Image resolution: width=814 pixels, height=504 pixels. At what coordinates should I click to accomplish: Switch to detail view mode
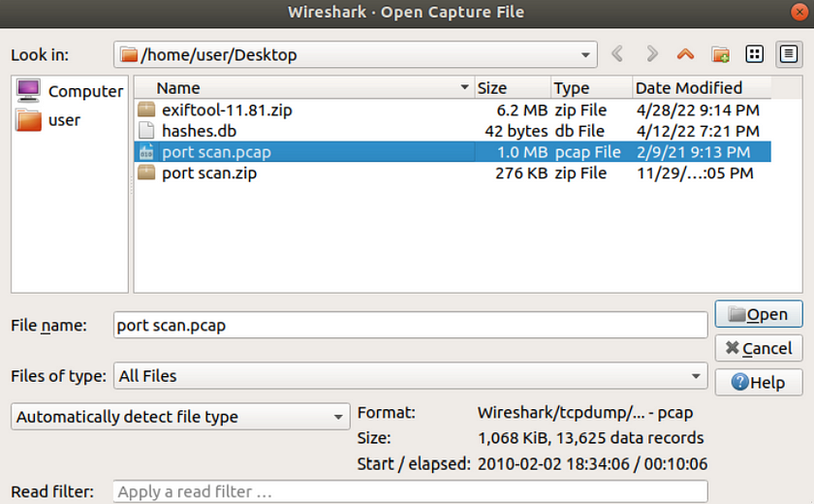pos(789,54)
